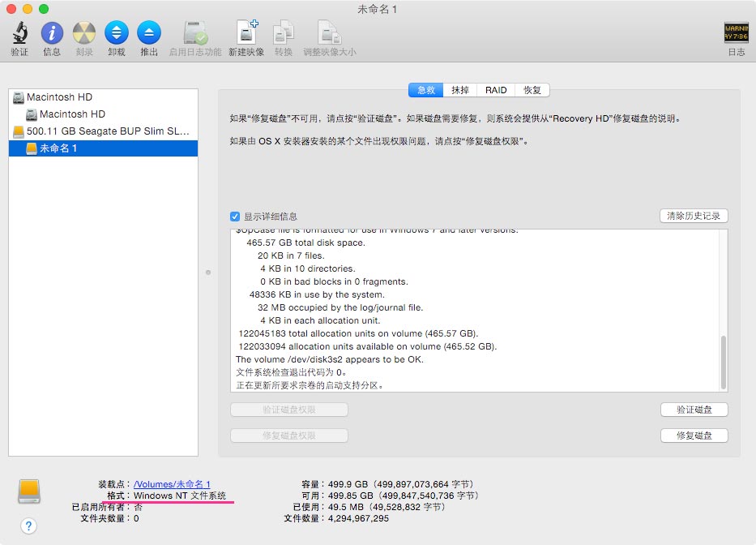Click the 验证 microscope toolbar icon
This screenshot has width=756, height=545.
click(19, 33)
